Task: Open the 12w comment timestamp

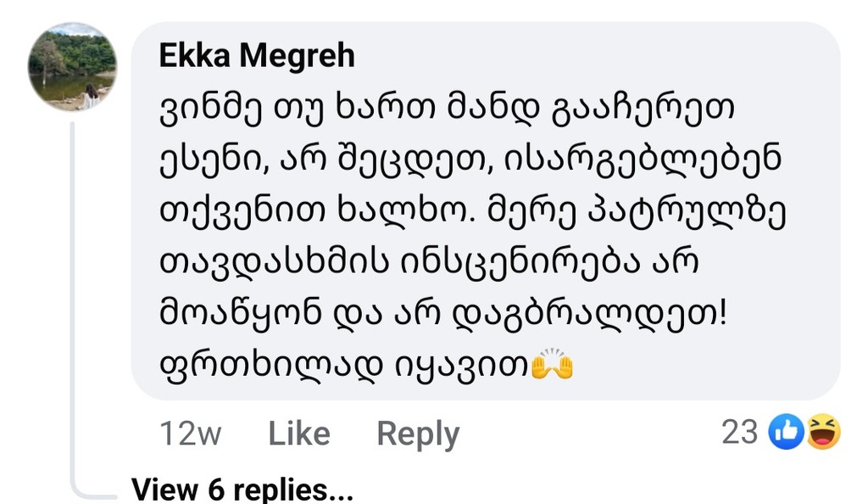Action: [x=190, y=434]
